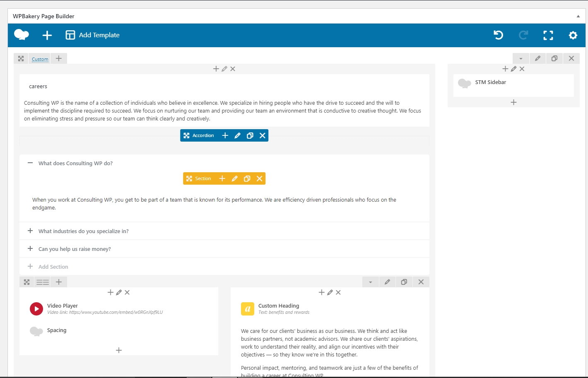The width and height of the screenshot is (588, 378).
Task: Select the Spacing element
Action: tap(119, 331)
